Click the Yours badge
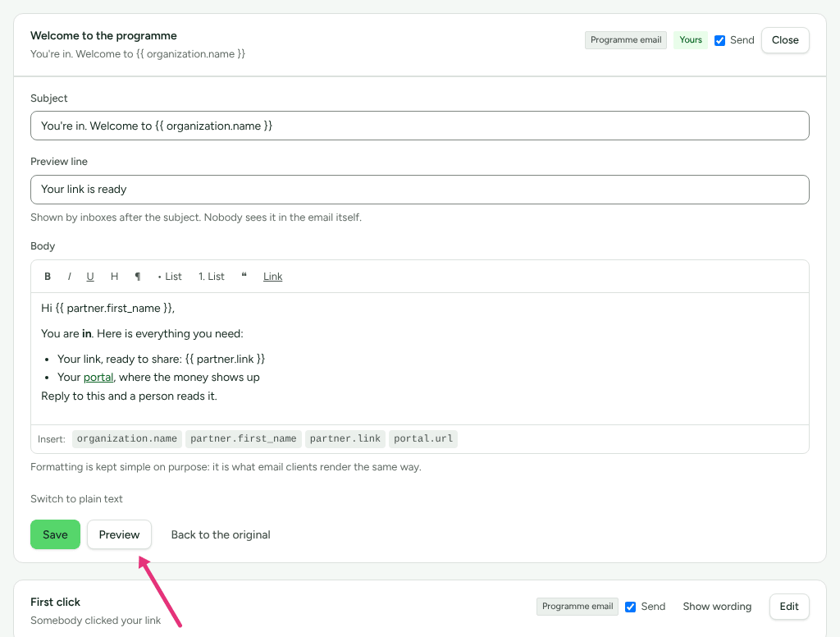This screenshot has width=840, height=637. pyautogui.click(x=691, y=40)
